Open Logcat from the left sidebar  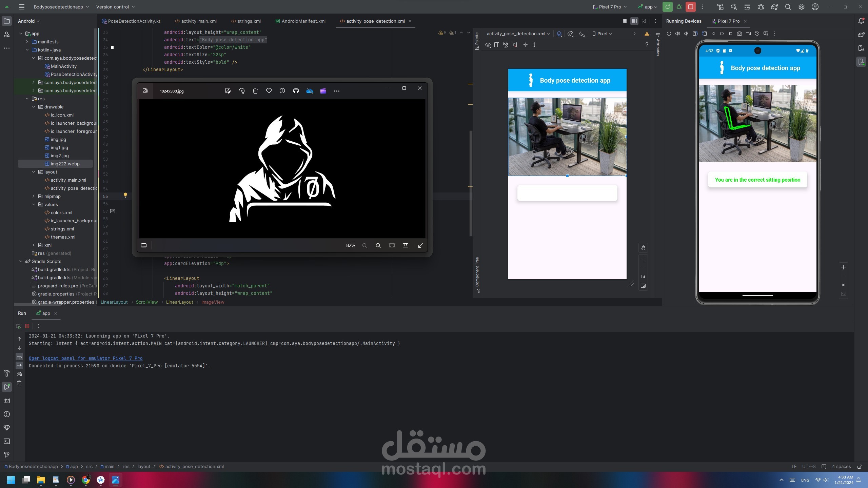[x=7, y=401]
